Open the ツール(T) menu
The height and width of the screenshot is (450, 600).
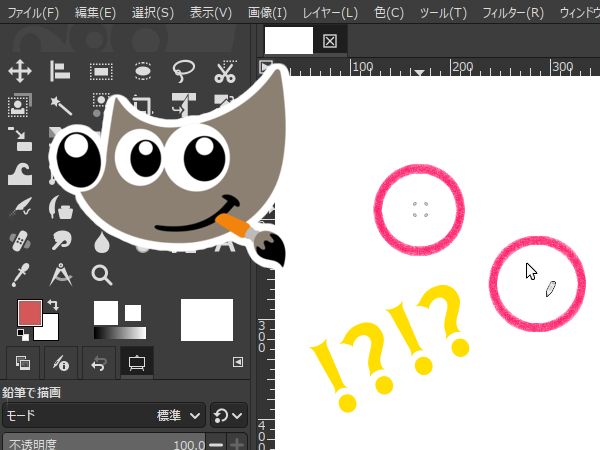pyautogui.click(x=443, y=13)
